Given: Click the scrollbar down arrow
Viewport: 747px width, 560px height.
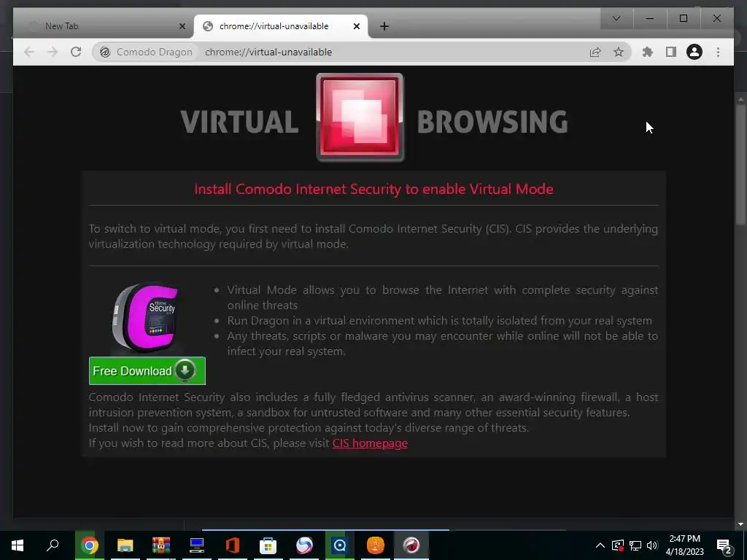Looking at the screenshot, I should click(740, 524).
